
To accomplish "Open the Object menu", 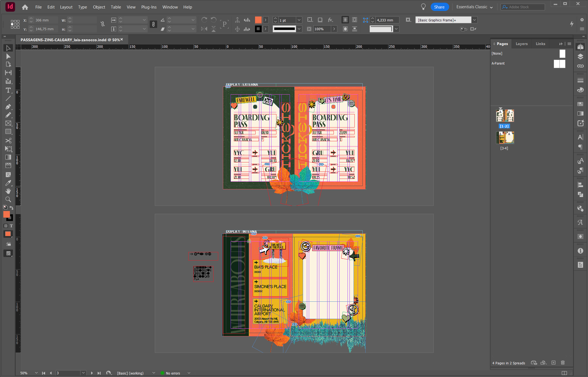I will 99,7.
